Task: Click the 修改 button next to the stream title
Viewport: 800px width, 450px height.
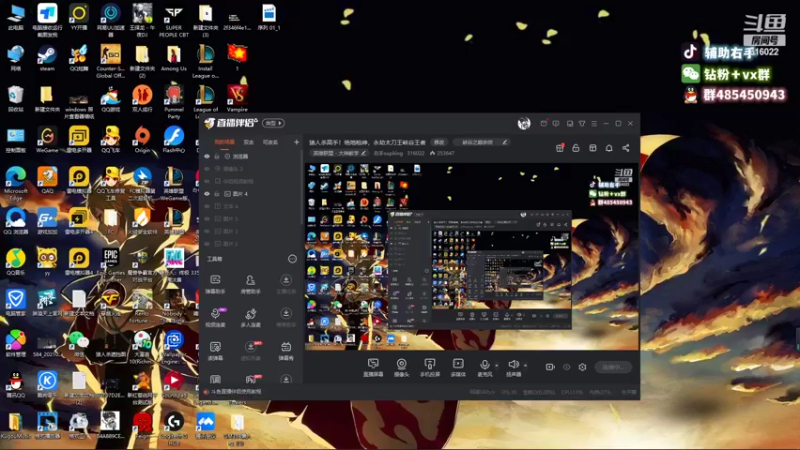Action: pyautogui.click(x=439, y=142)
